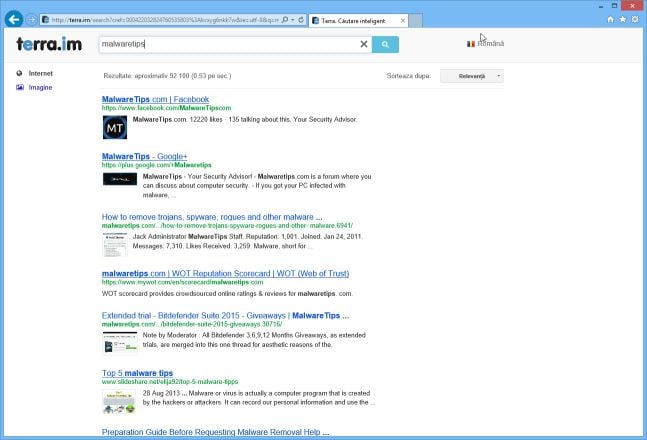Click the Sorteaza dupa label
This screenshot has width=647, height=440.
point(409,76)
